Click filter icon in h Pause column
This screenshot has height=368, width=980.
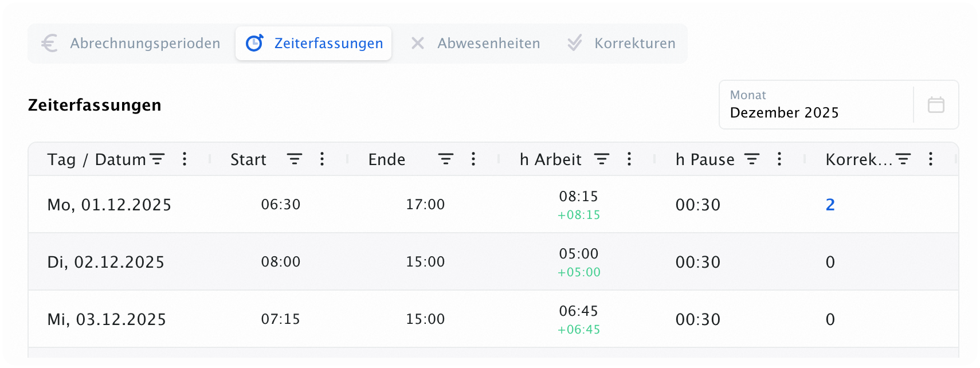pos(752,159)
